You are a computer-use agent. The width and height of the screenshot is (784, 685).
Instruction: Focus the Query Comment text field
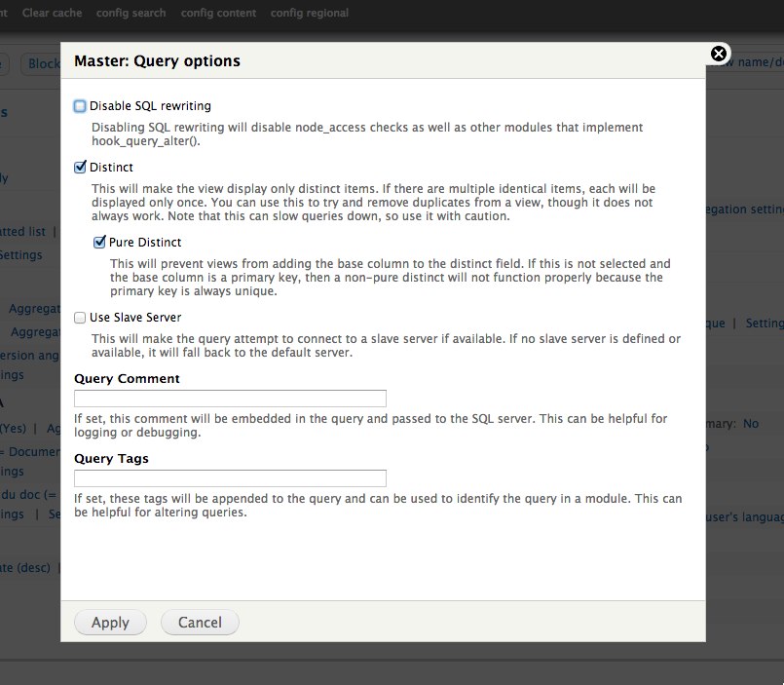click(230, 399)
